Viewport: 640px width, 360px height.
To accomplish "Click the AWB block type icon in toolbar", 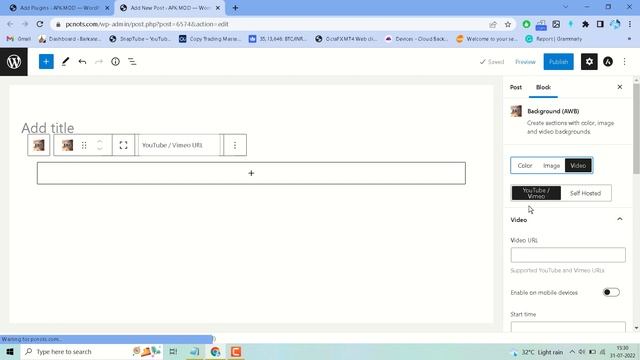I will coord(67,145).
